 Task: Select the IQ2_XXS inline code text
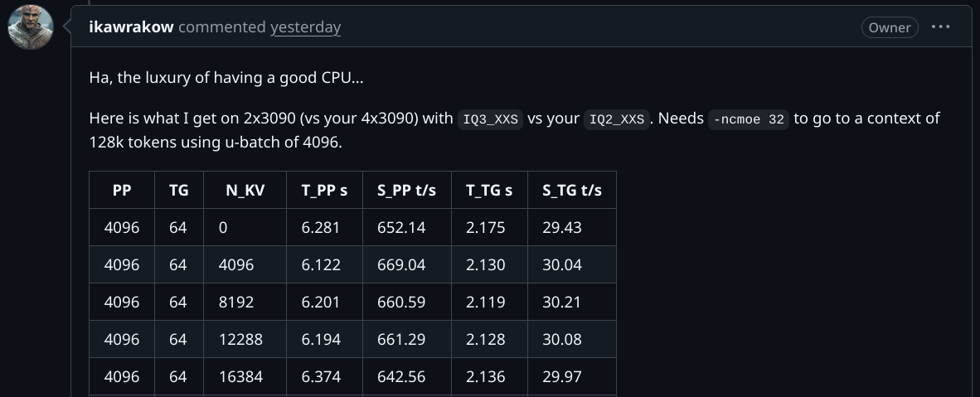coord(616,119)
